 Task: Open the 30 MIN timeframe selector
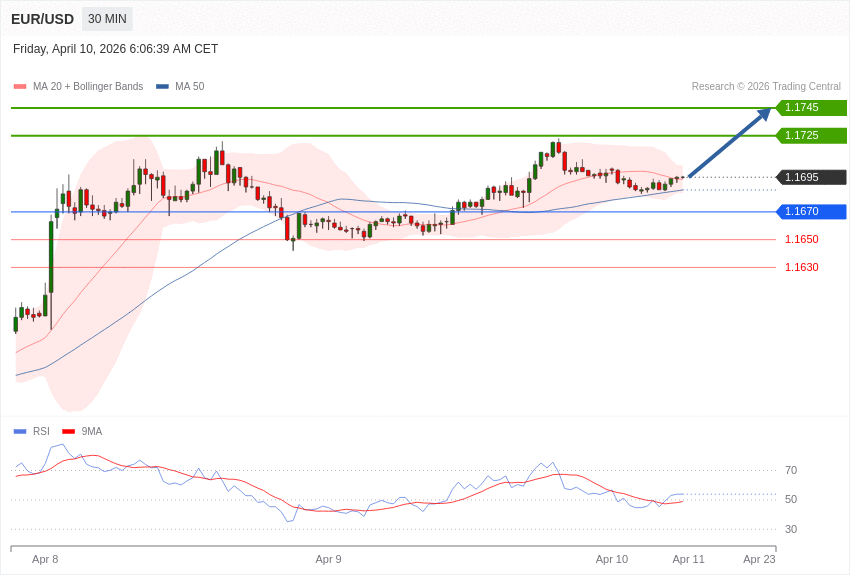click(x=107, y=19)
